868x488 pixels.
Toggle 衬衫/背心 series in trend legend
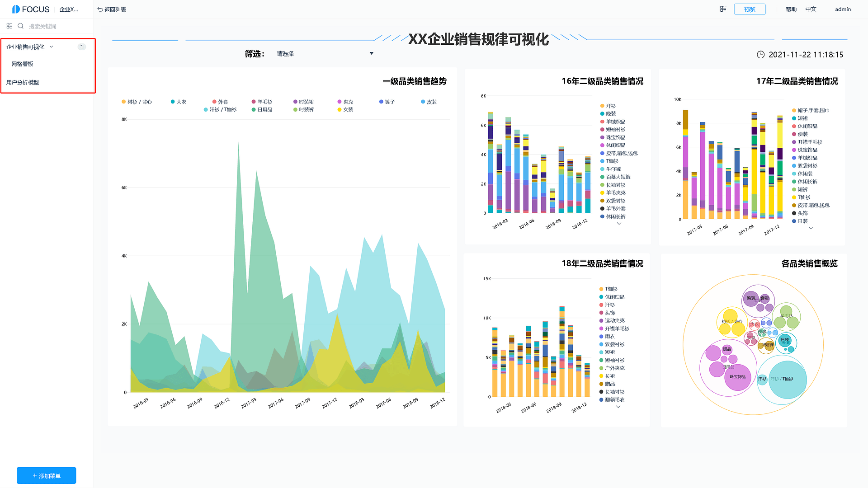137,102
